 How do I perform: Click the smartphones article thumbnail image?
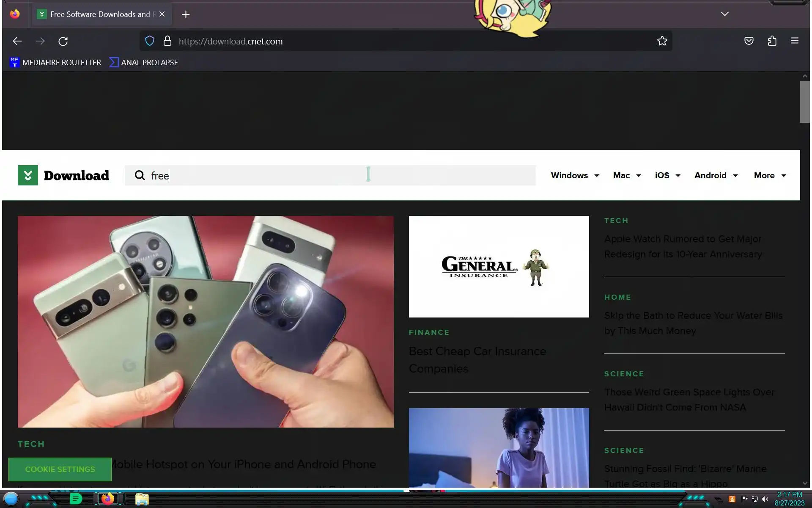click(x=206, y=321)
